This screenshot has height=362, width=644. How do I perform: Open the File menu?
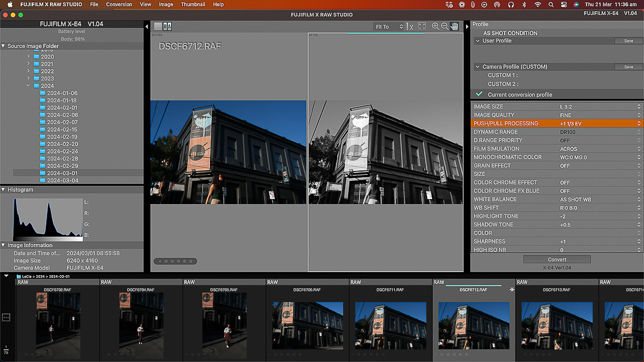(x=94, y=4)
